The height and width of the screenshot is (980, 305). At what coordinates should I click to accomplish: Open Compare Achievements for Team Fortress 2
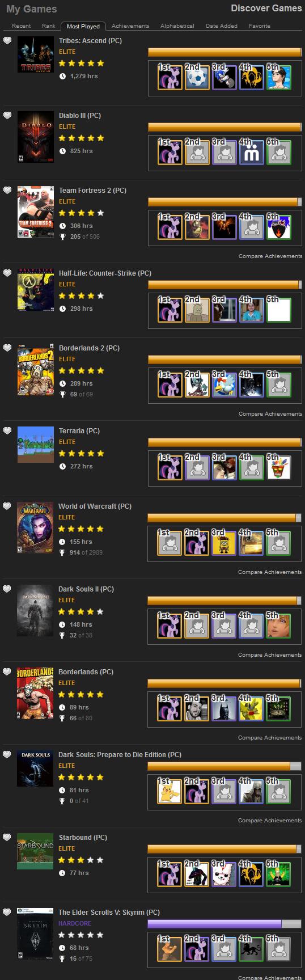(x=270, y=256)
